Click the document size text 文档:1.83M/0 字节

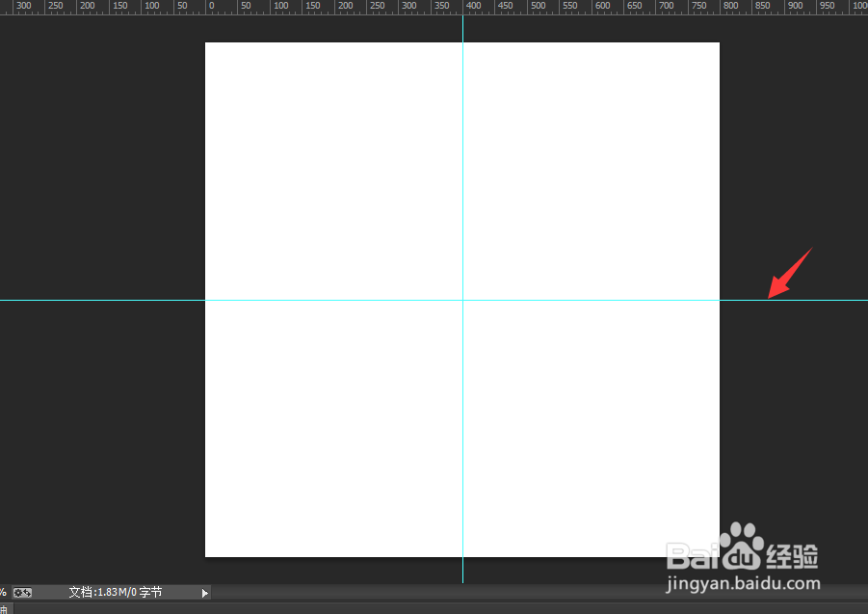[116, 593]
